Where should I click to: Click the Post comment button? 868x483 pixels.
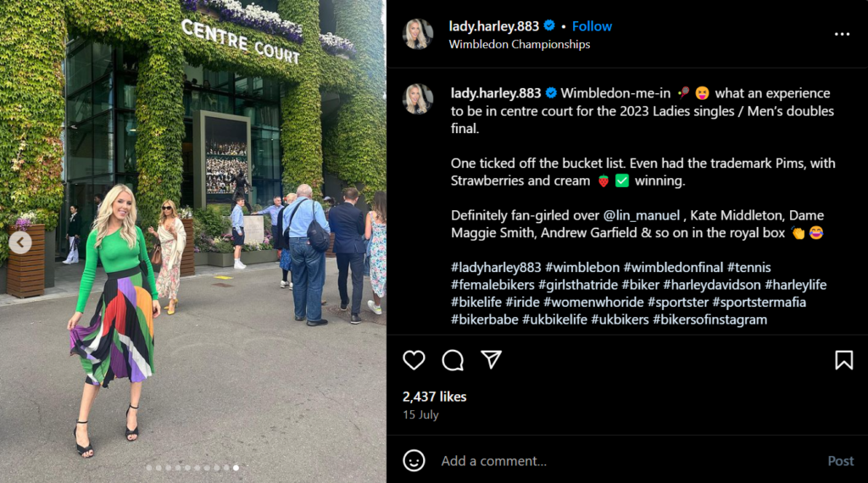coord(840,461)
